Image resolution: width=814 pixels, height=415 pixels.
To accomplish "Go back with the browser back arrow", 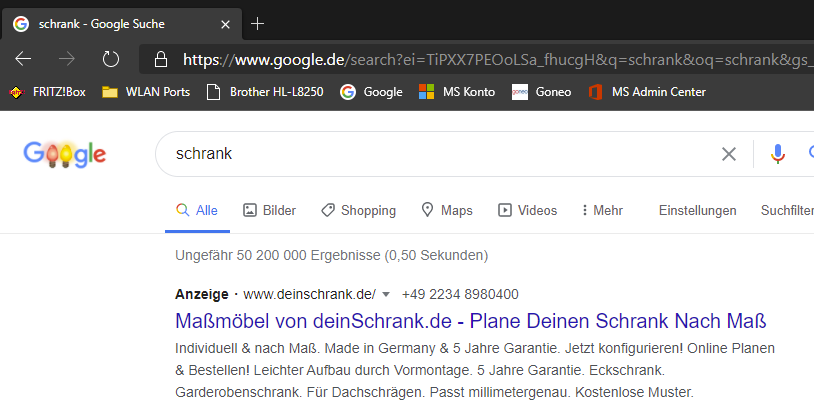I will pyautogui.click(x=23, y=59).
